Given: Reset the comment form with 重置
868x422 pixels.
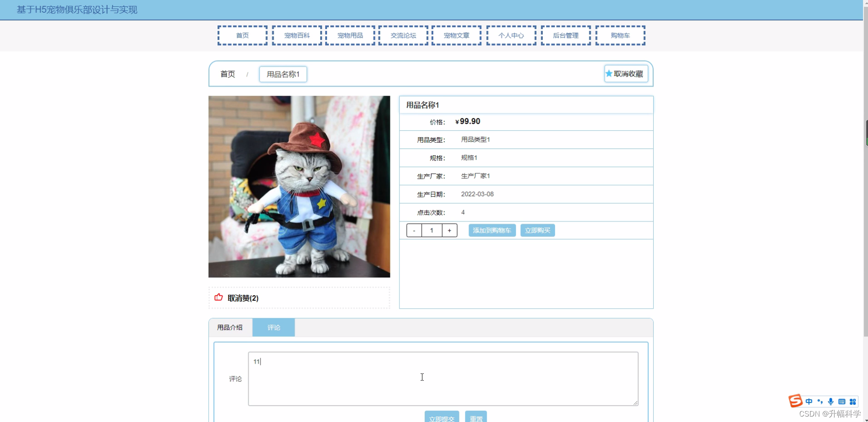Looking at the screenshot, I should pyautogui.click(x=475, y=419).
